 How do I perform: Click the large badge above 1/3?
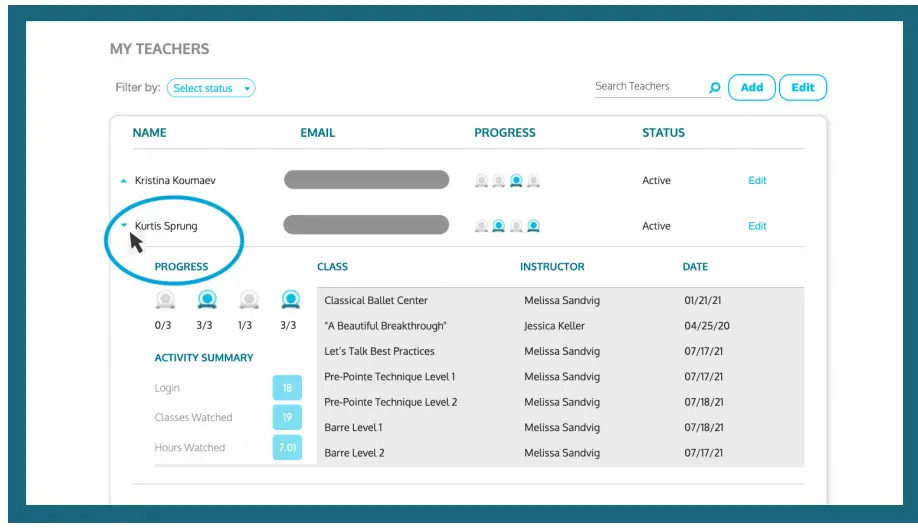[x=249, y=300]
